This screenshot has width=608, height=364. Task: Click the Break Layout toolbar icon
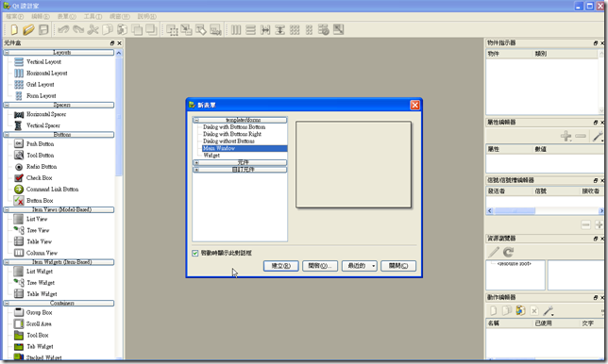[x=324, y=29]
